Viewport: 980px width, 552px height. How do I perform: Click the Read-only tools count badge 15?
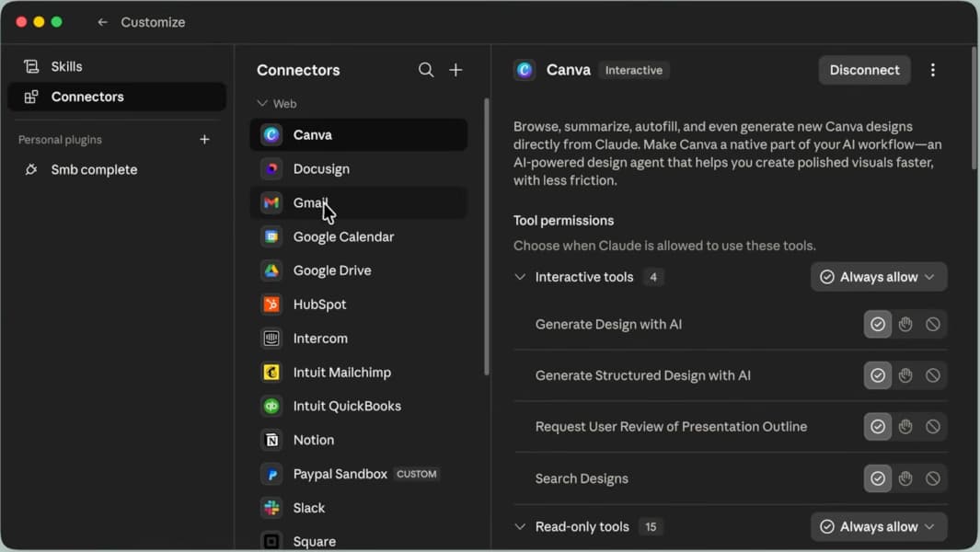click(x=651, y=527)
